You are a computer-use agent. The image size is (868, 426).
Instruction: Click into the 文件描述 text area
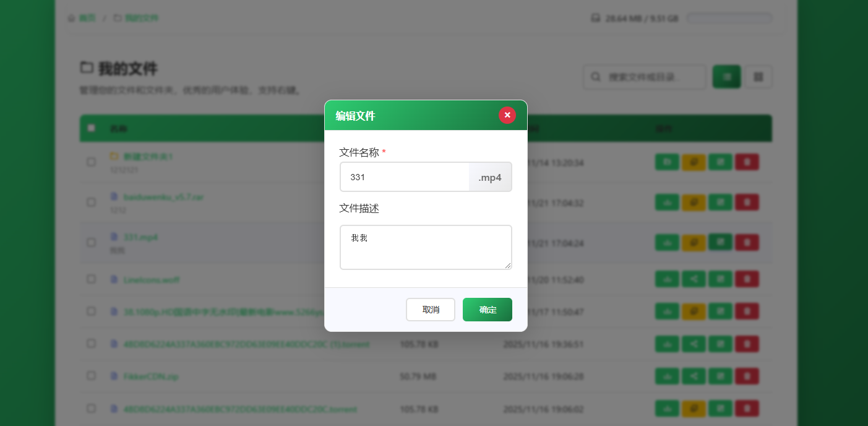tap(426, 247)
